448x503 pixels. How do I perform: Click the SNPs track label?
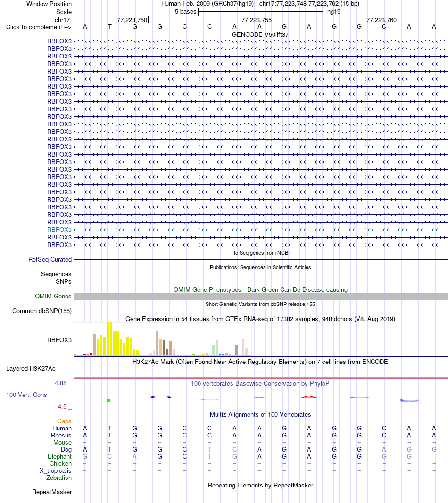click(x=64, y=281)
